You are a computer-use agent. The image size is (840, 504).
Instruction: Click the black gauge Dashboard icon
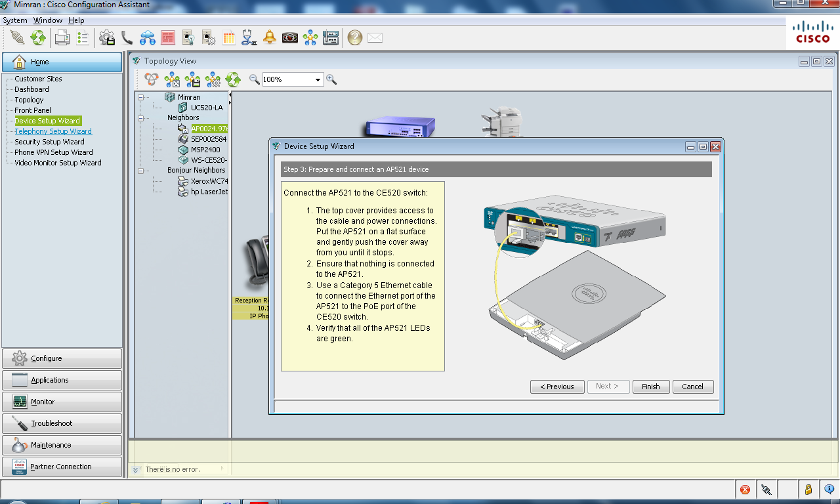[290, 37]
